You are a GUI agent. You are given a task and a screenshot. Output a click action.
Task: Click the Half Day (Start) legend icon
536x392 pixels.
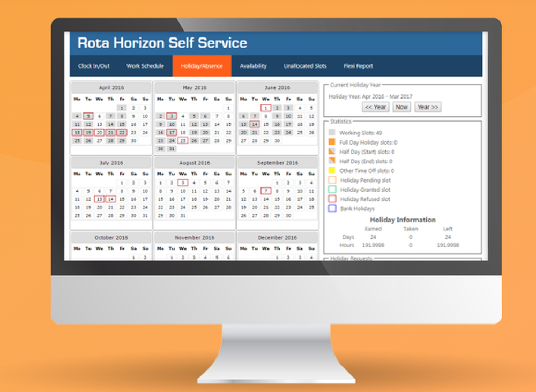click(x=332, y=151)
